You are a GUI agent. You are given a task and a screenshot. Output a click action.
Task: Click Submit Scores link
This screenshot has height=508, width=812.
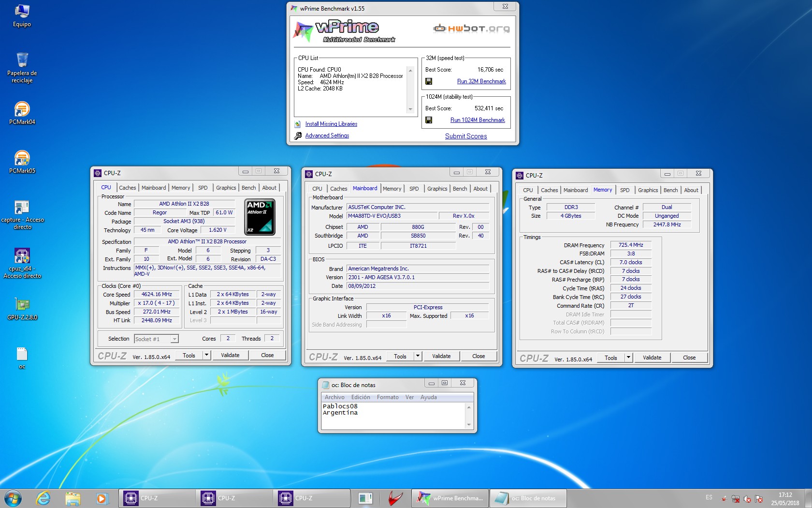point(466,136)
